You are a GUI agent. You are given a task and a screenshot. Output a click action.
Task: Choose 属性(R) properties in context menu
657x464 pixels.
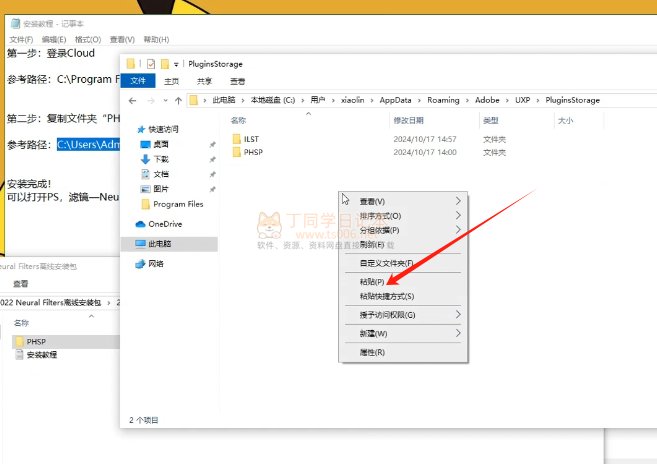tap(372, 352)
